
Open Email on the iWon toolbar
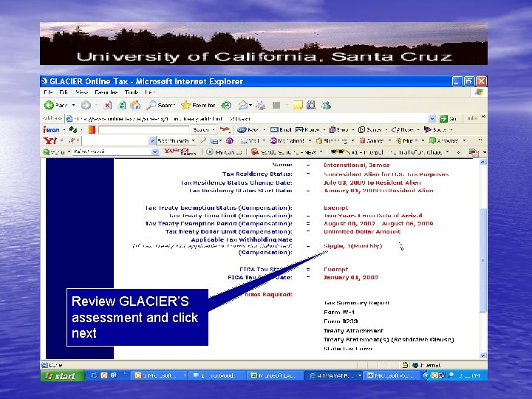click(x=281, y=129)
